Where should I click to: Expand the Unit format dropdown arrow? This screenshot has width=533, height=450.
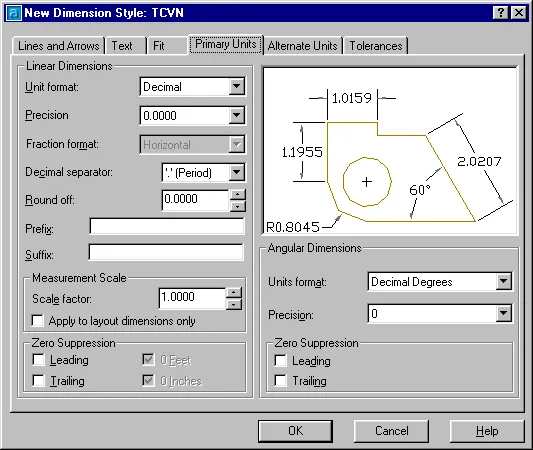click(x=237, y=87)
